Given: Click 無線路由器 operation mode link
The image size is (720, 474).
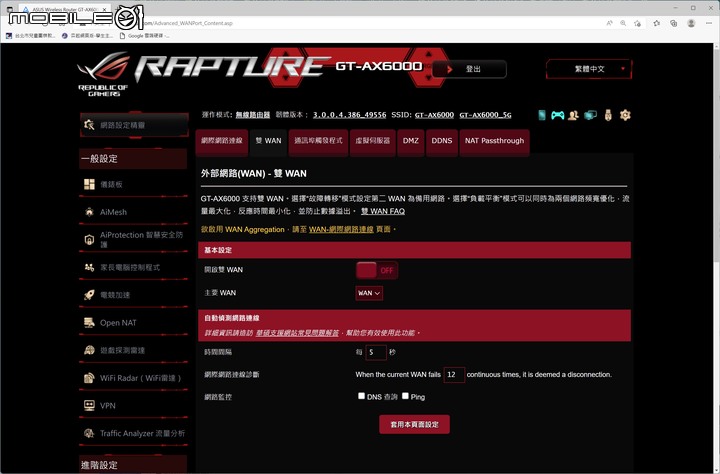Looking at the screenshot, I should [253, 115].
